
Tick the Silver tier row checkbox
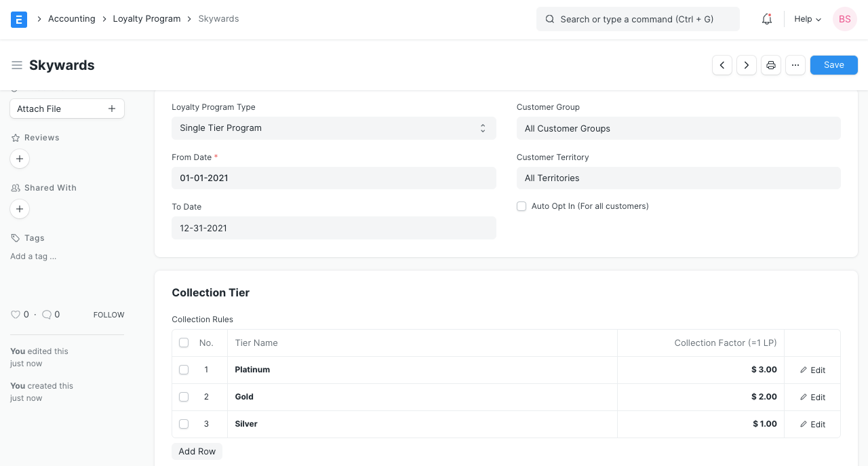pyautogui.click(x=184, y=424)
